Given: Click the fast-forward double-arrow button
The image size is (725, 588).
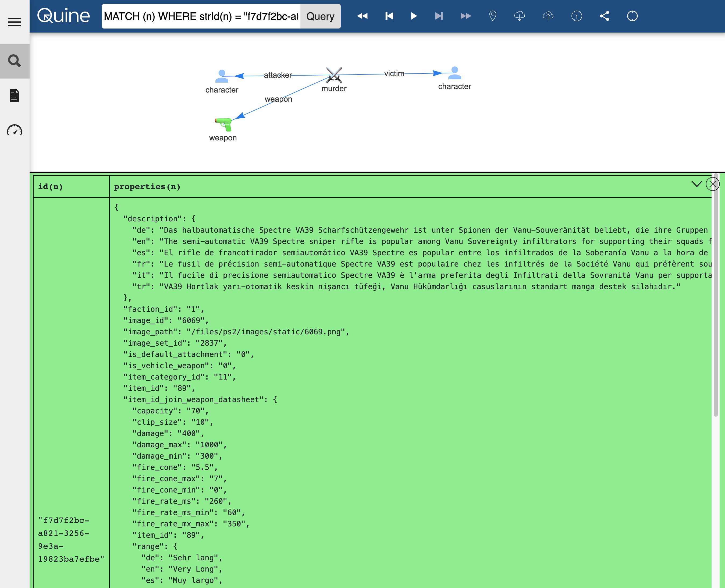Looking at the screenshot, I should pyautogui.click(x=465, y=16).
